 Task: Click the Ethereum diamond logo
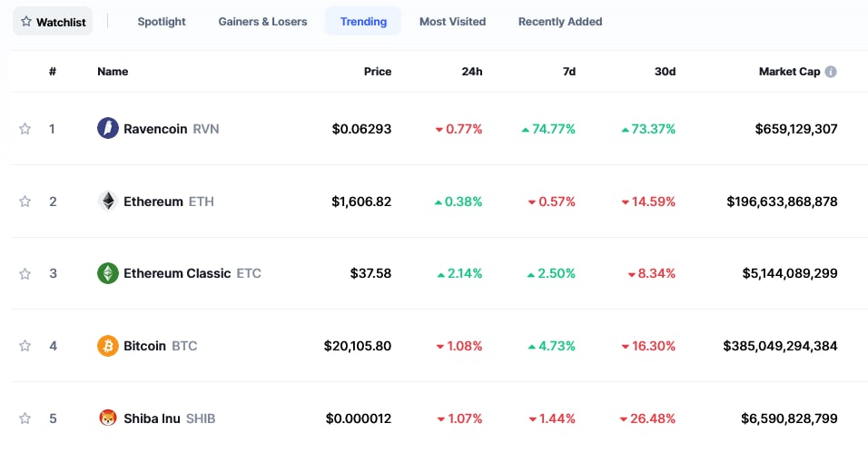click(x=108, y=202)
